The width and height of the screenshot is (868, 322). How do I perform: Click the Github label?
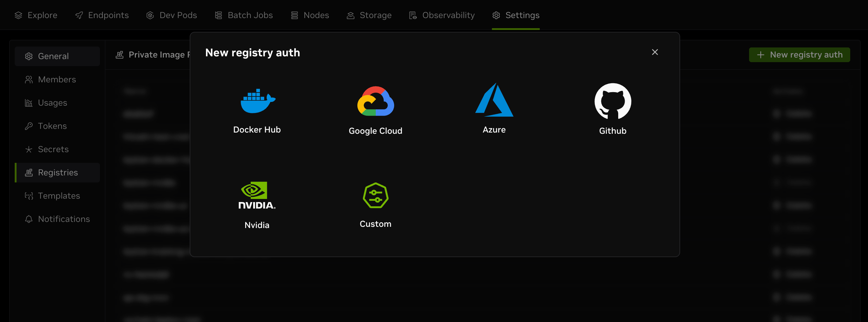coord(613,131)
